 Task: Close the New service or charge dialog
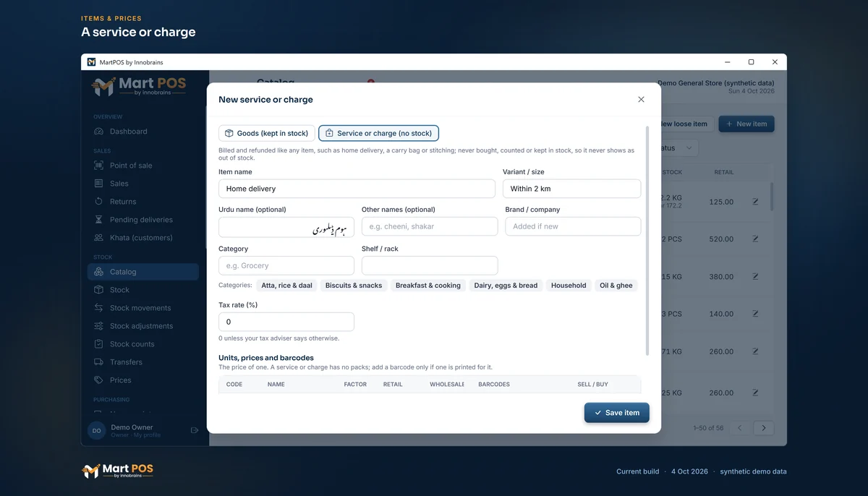point(641,100)
